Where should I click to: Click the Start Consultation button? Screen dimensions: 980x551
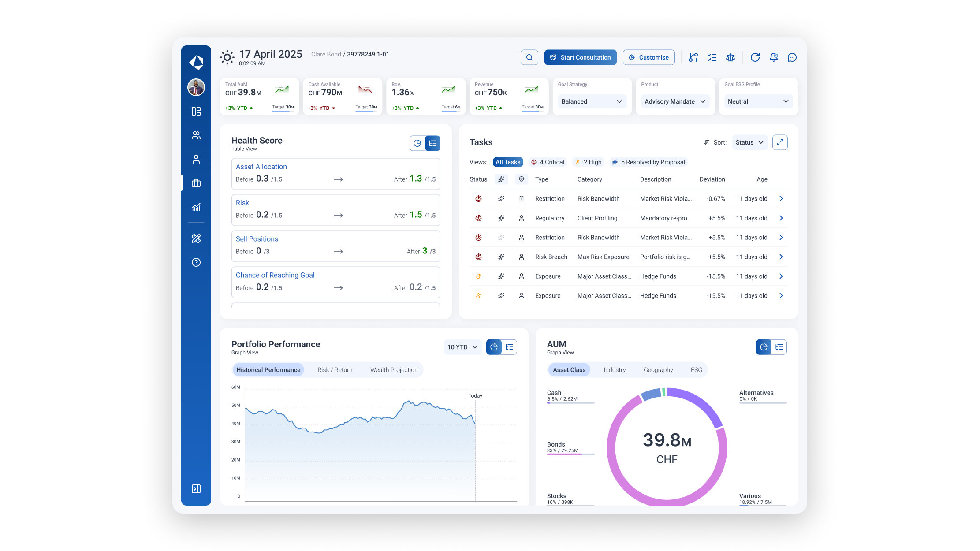(580, 57)
